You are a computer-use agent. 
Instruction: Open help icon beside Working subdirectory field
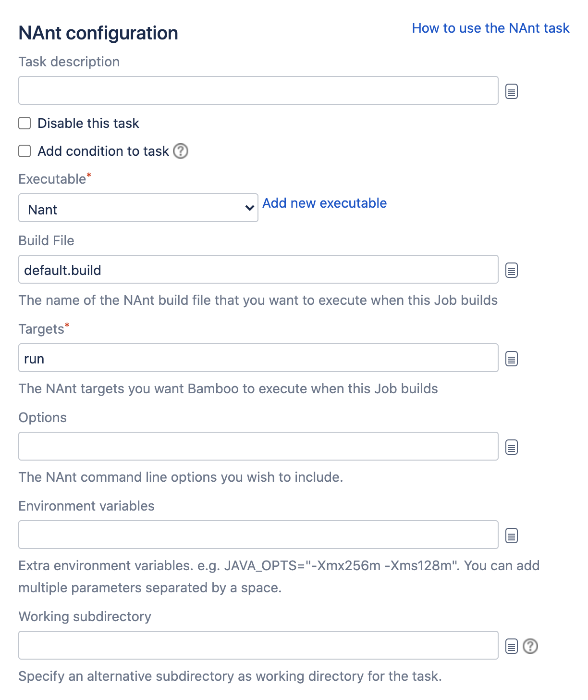[x=530, y=646]
